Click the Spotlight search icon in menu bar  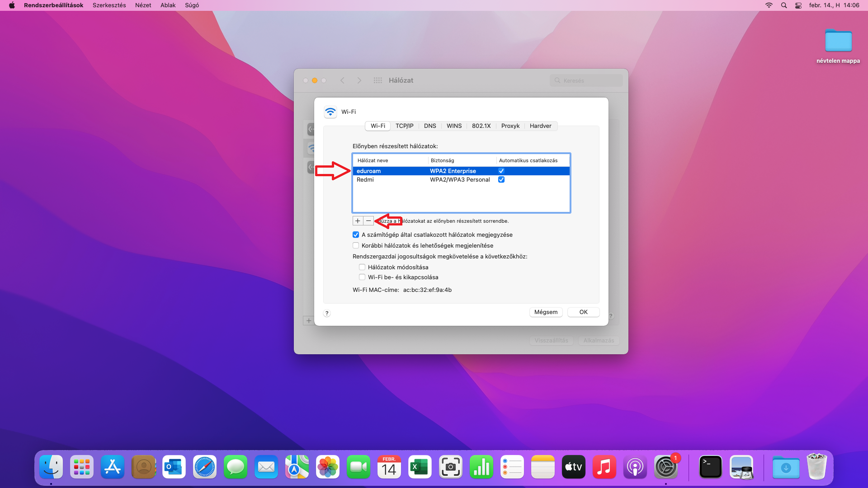coord(784,5)
